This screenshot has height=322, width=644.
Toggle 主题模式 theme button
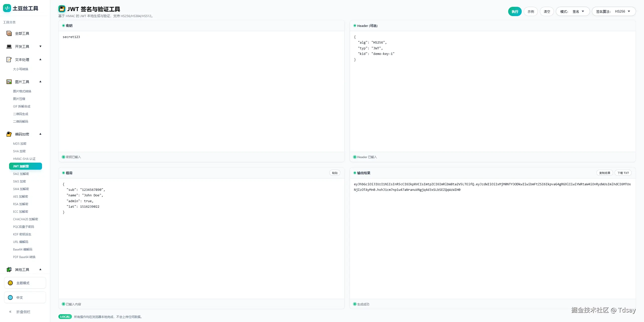coord(25,283)
